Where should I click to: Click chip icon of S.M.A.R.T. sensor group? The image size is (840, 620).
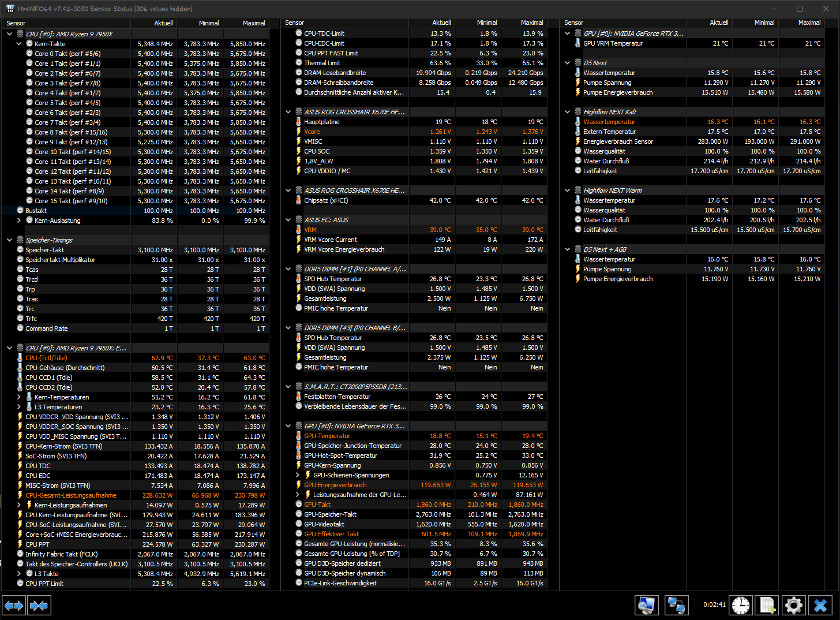point(298,387)
